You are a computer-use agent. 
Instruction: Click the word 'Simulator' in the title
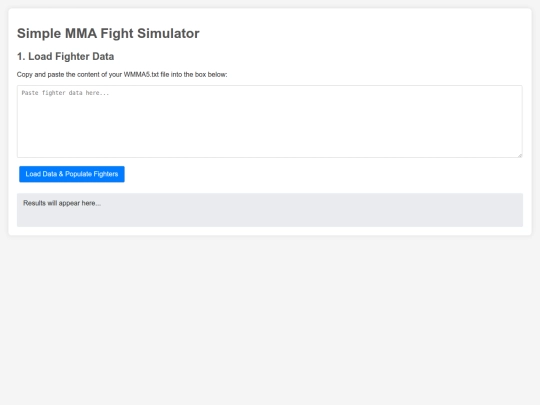pyautogui.click(x=168, y=33)
